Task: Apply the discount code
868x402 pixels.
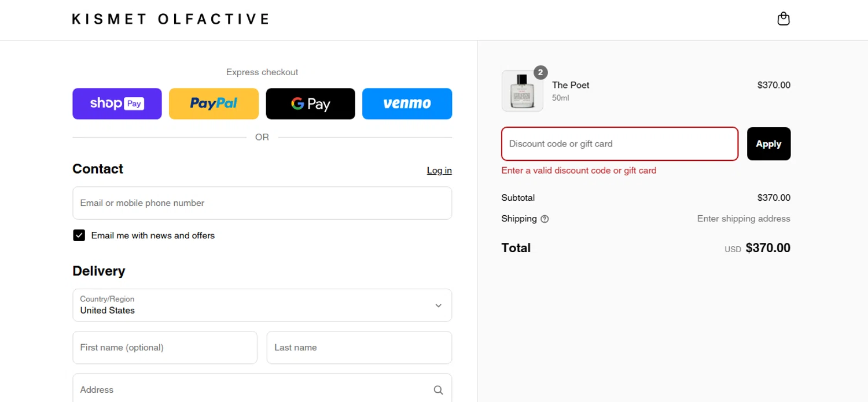Action: 768,143
